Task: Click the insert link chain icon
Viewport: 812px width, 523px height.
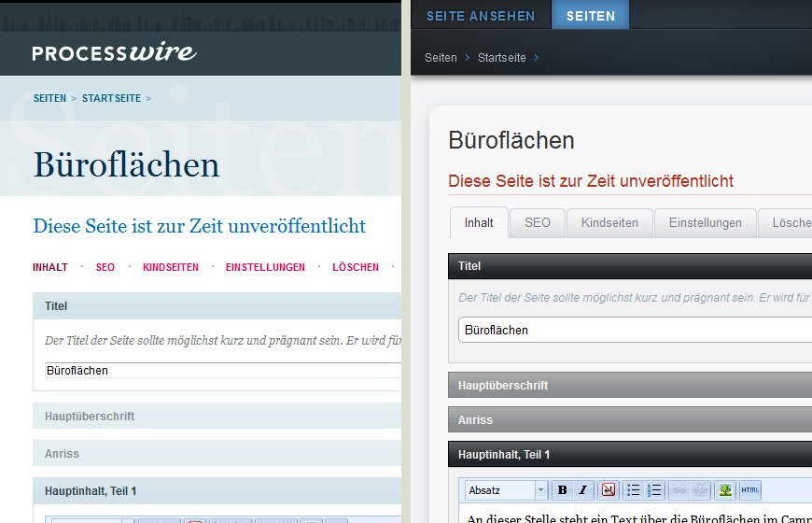Action: (x=679, y=489)
